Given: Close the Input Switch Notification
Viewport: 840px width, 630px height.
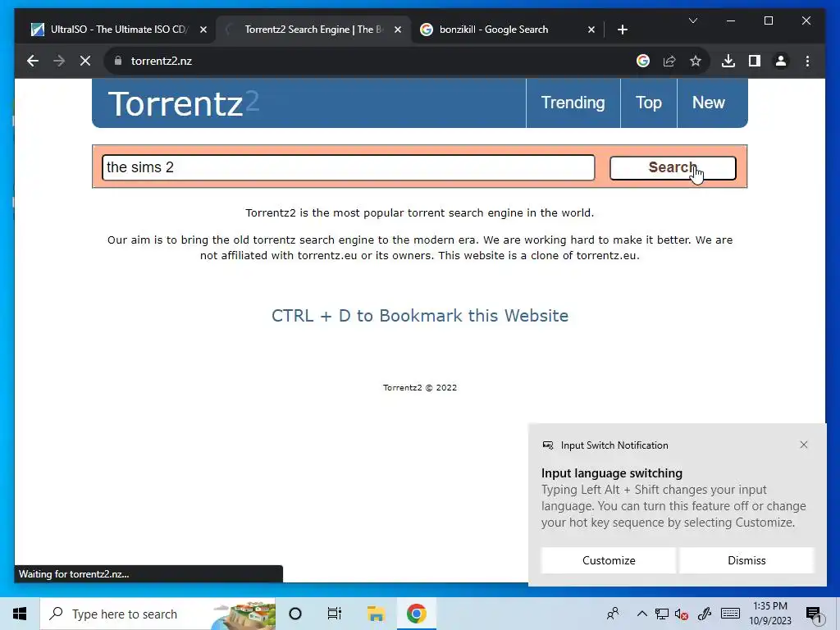Looking at the screenshot, I should [x=804, y=445].
